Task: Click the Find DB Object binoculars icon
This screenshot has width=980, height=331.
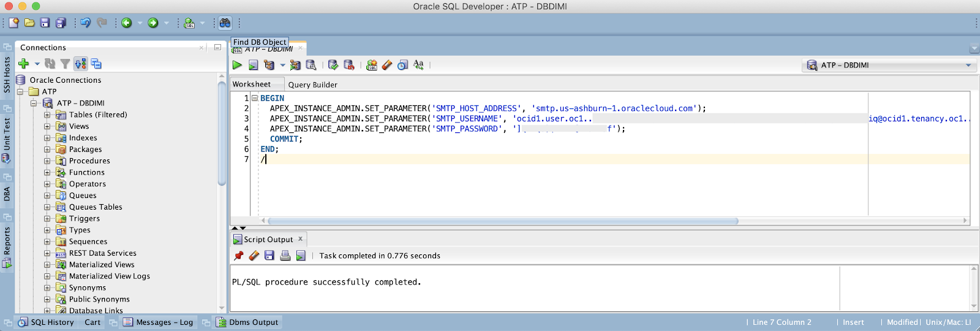Action: click(225, 23)
